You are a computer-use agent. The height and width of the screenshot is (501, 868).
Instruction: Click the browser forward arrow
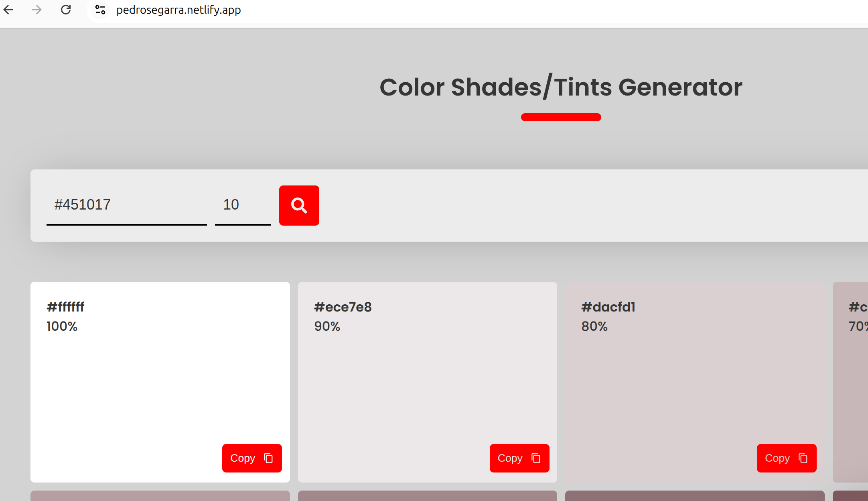(x=37, y=10)
